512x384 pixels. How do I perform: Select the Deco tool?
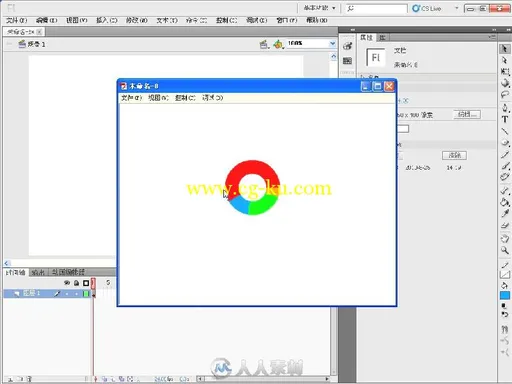point(505,177)
